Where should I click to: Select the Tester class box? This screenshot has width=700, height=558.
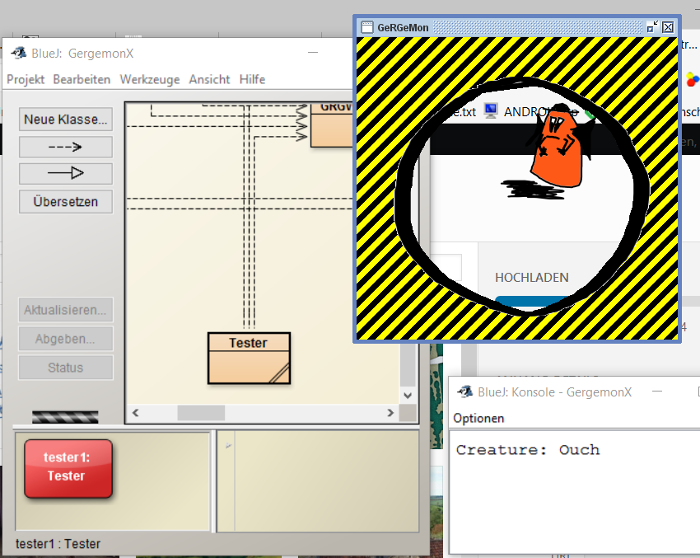click(x=250, y=357)
